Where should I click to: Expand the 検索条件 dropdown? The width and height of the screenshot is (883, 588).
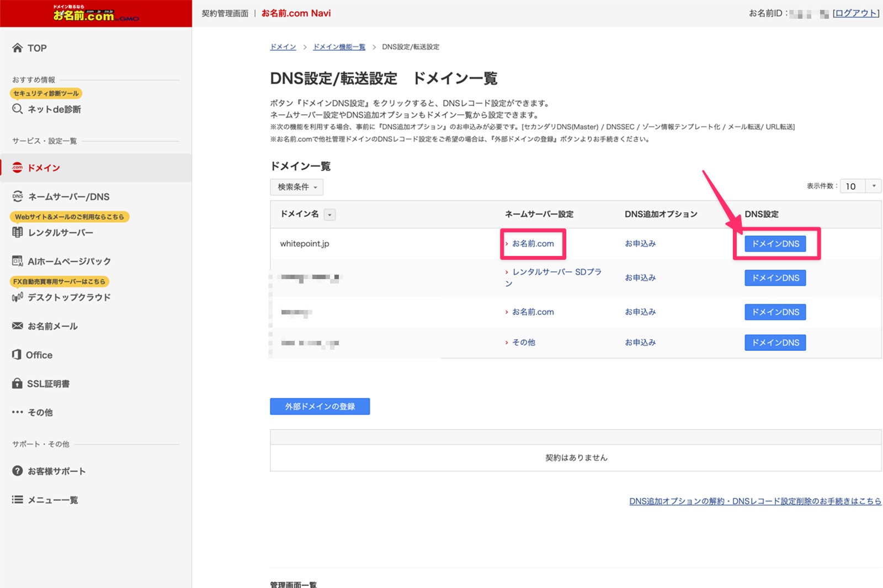297,187
